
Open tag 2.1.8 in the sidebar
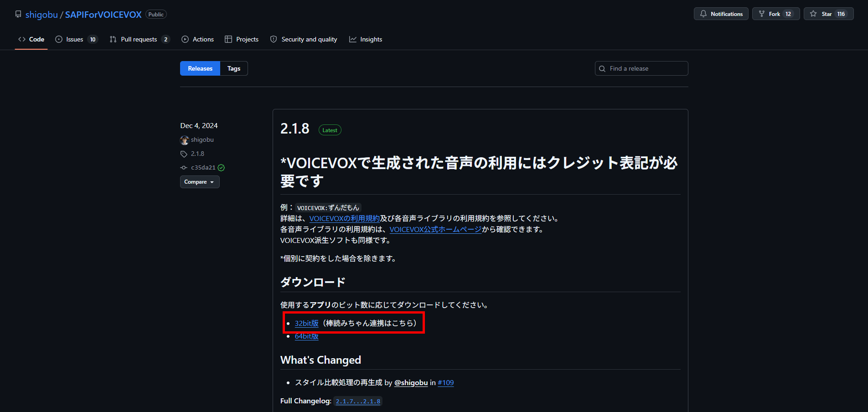click(x=197, y=154)
